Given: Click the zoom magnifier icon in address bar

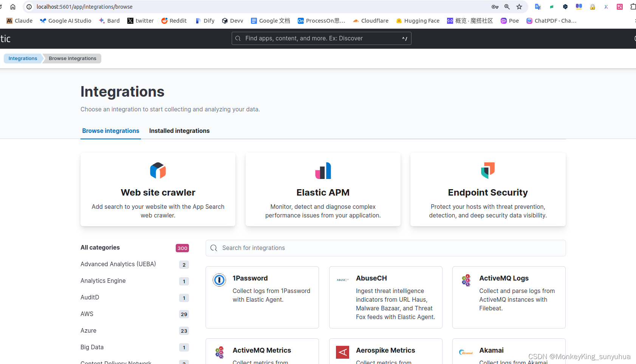Looking at the screenshot, I should click(x=507, y=7).
